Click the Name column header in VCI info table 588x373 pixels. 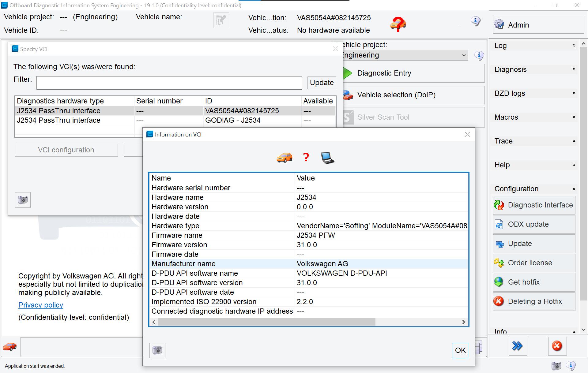point(222,178)
